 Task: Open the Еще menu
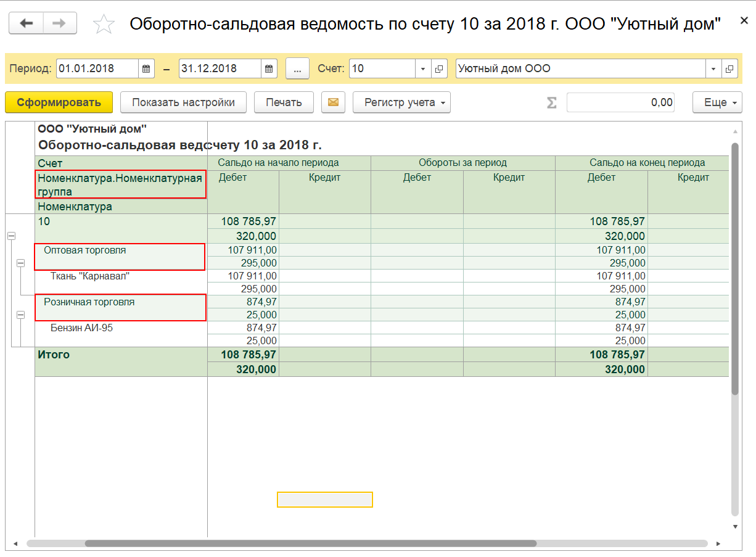pyautogui.click(x=717, y=102)
